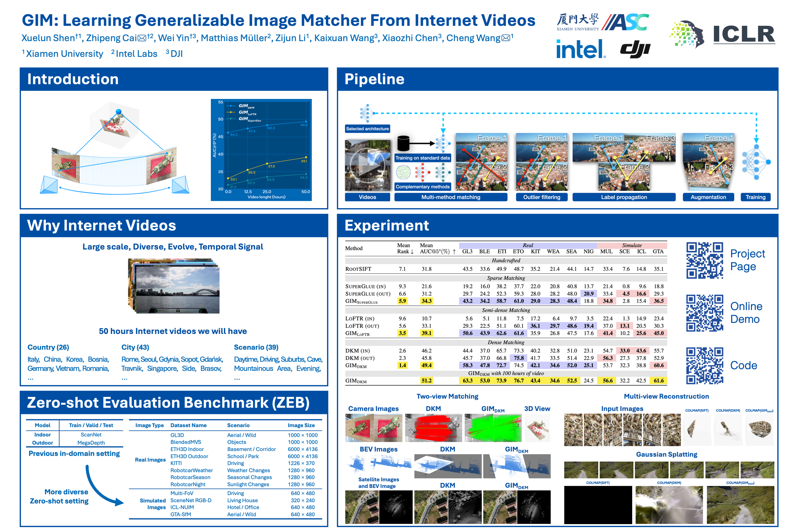Click the Xiamen University logo

[x=578, y=22]
